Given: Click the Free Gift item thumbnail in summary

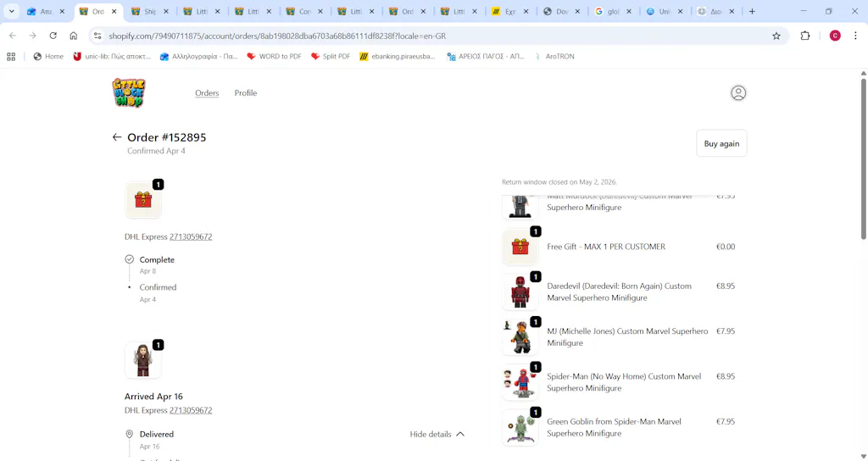Looking at the screenshot, I should point(520,247).
